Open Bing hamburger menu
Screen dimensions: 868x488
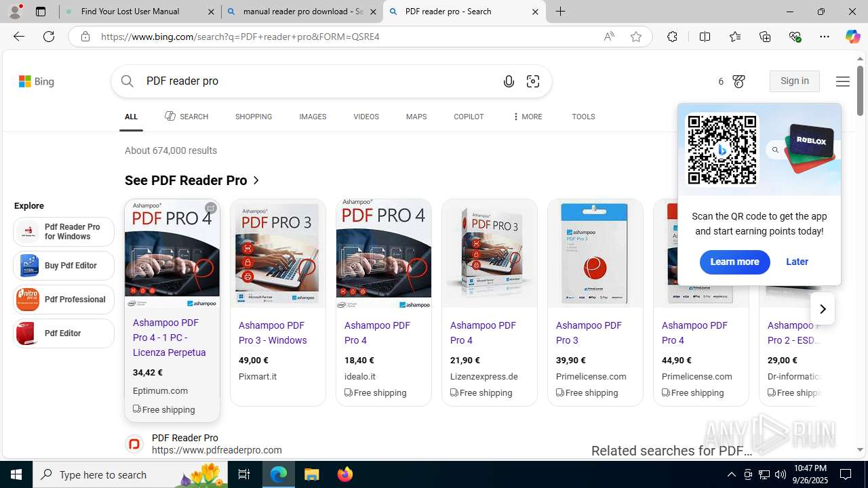(843, 81)
